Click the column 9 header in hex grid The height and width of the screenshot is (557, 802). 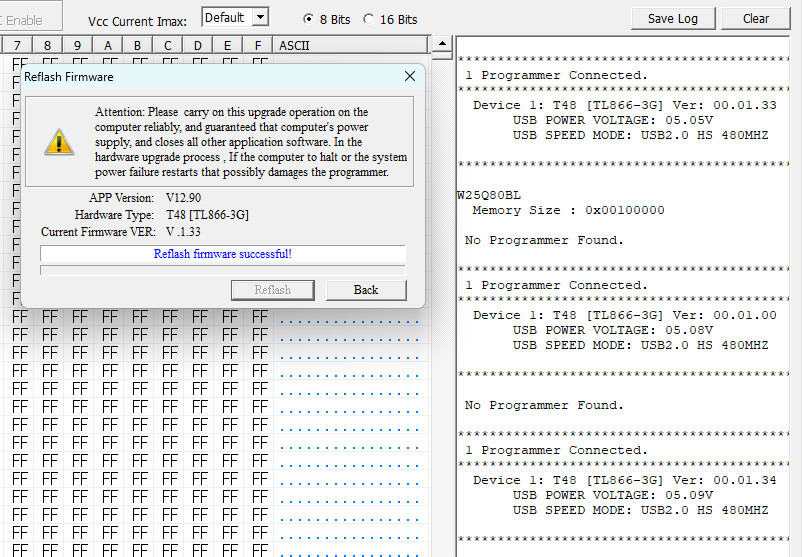[x=77, y=46]
